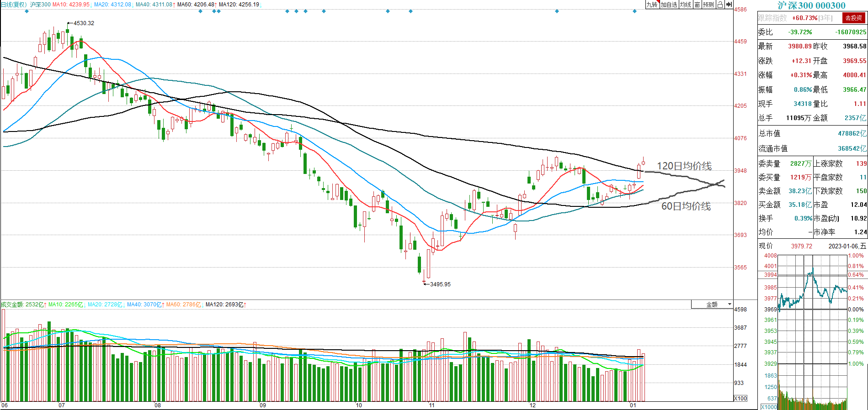The width and height of the screenshot is (868, 410).
Task: Open the 金额 dropdown in volume panel
Action: click(712, 305)
